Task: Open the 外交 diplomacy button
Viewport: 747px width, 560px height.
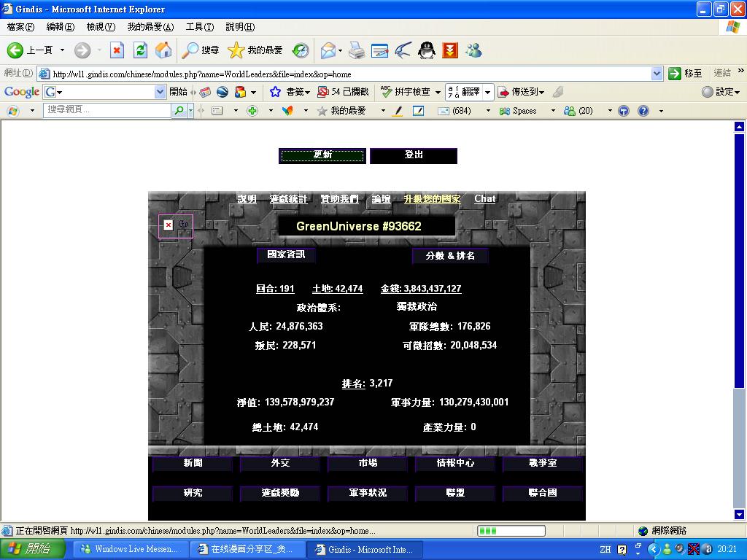Action: click(280, 463)
